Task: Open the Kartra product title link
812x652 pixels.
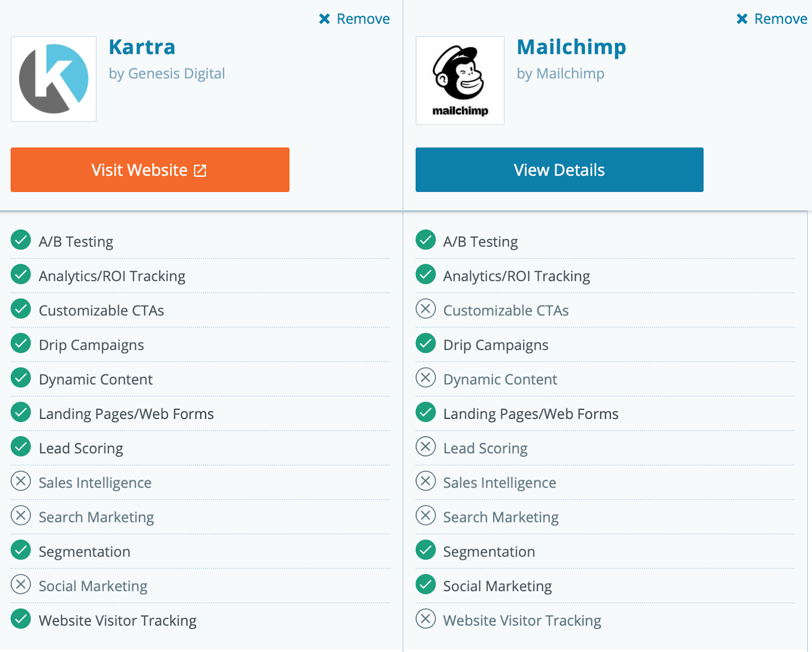Action: tap(142, 47)
